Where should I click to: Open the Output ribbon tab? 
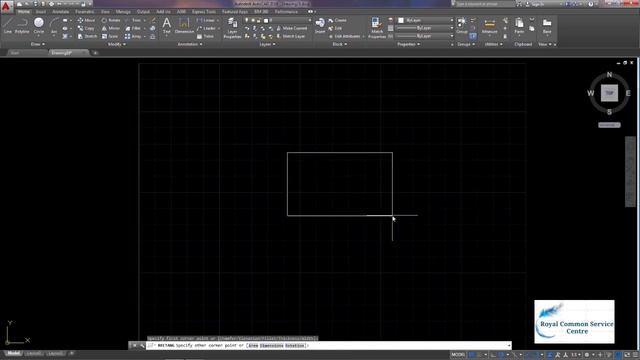[143, 12]
